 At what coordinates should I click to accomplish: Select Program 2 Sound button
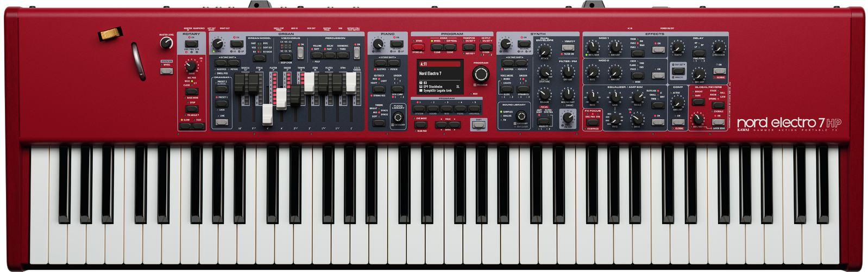pos(433,108)
